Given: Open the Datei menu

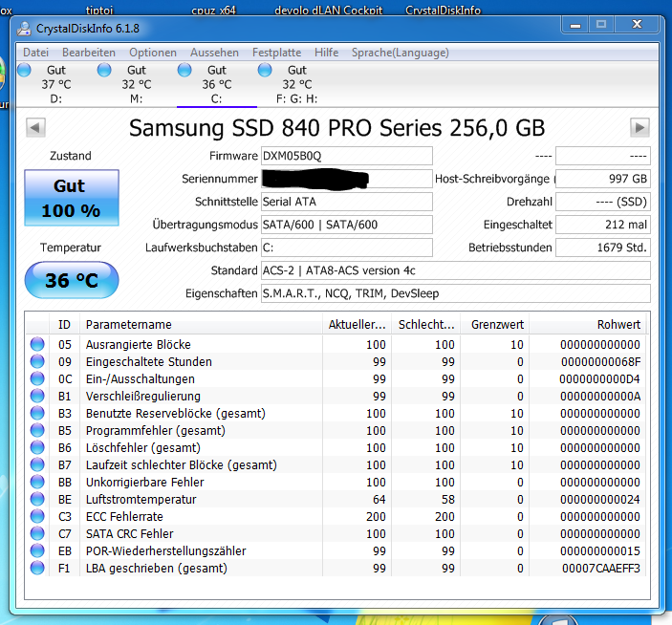Looking at the screenshot, I should point(35,53).
